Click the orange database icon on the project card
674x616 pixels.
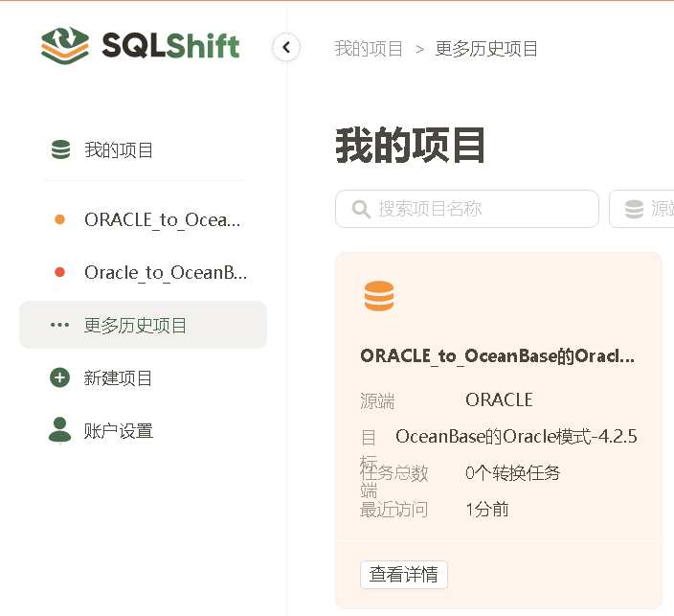379,296
